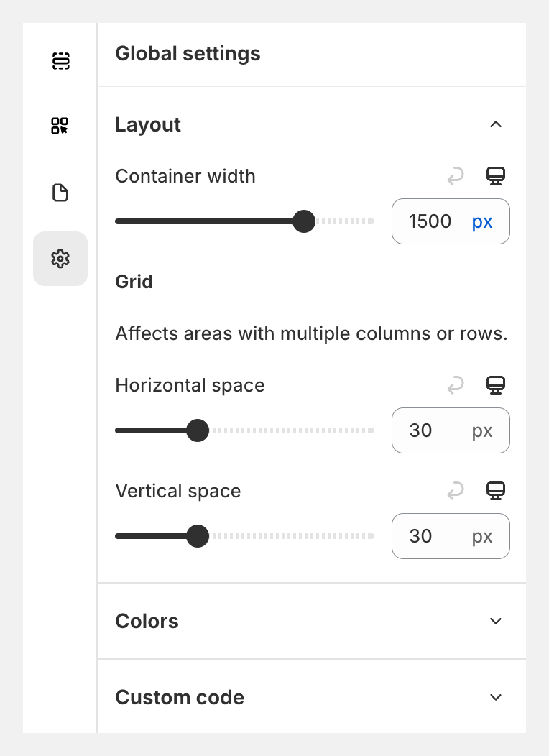Viewport: 549px width, 756px height.
Task: Click the blue px unit link beside 1500
Action: 482,221
